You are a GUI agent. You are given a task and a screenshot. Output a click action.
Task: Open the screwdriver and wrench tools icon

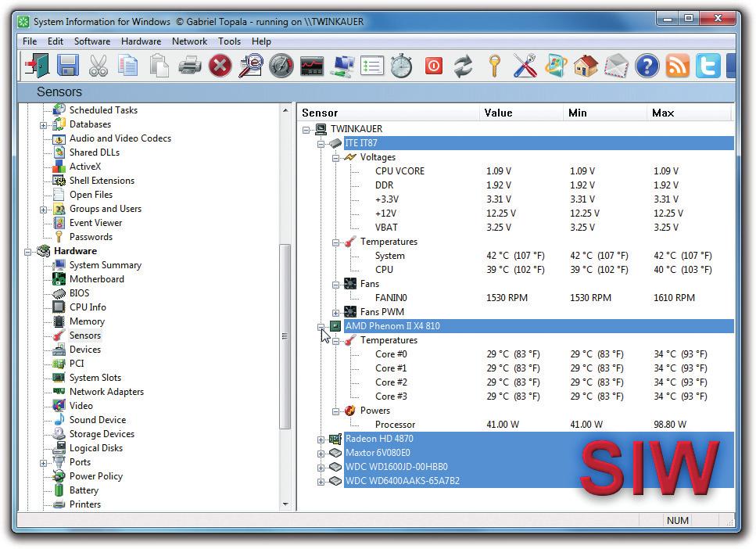[x=525, y=66]
